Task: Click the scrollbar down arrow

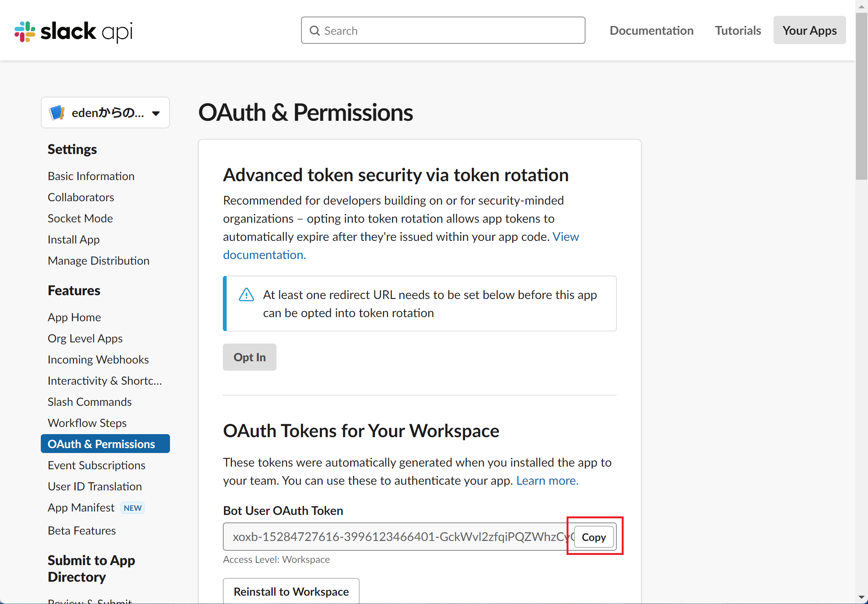Action: (862, 598)
